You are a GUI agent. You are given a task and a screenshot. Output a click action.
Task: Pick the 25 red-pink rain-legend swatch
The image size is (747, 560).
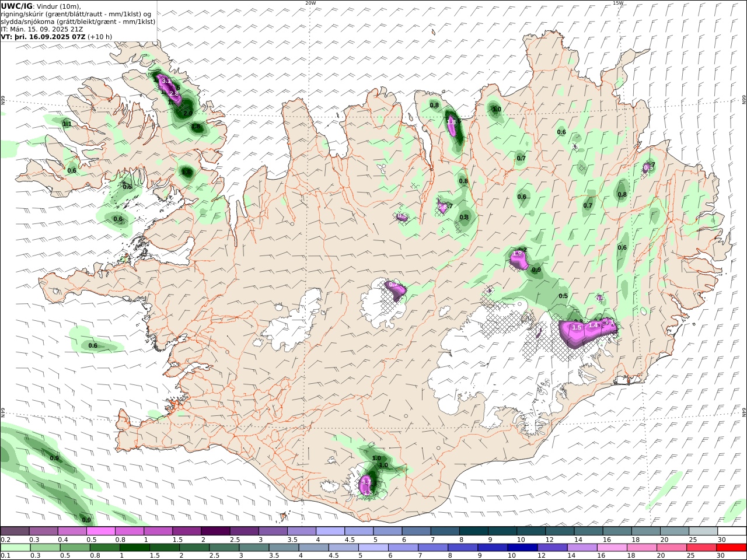(x=700, y=547)
